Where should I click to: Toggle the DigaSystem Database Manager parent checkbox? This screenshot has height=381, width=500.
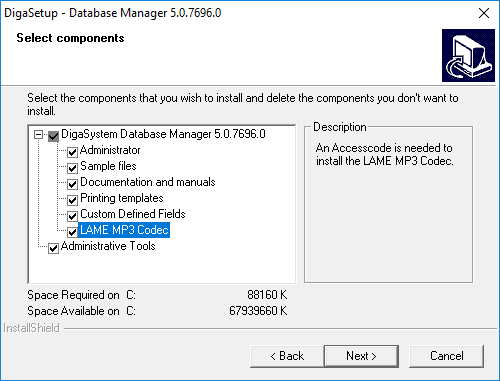53,136
